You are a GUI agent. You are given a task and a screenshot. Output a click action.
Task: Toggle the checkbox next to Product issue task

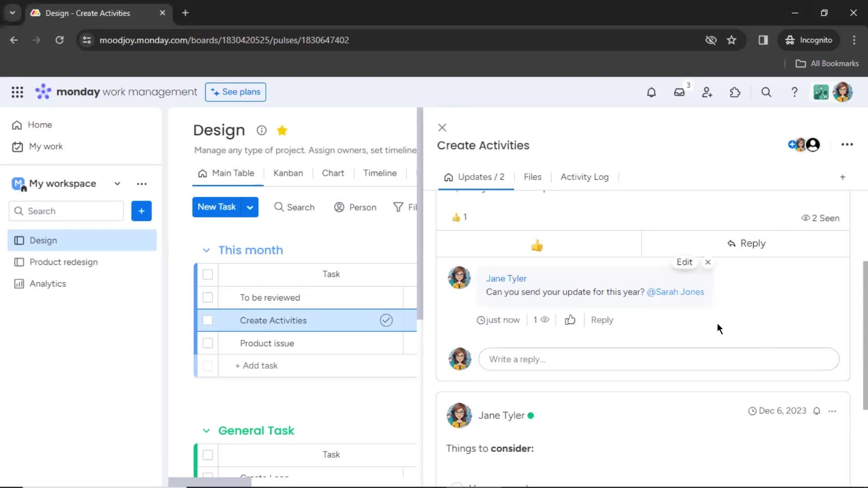(207, 343)
